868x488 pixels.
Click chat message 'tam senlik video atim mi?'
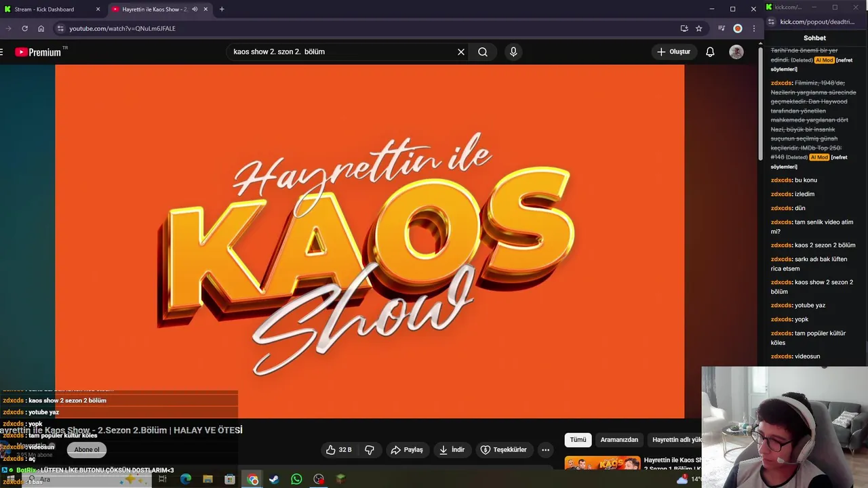coord(812,226)
